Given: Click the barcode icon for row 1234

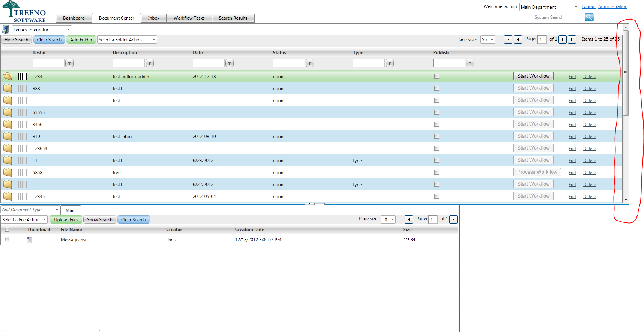Looking at the screenshot, I should pos(23,77).
